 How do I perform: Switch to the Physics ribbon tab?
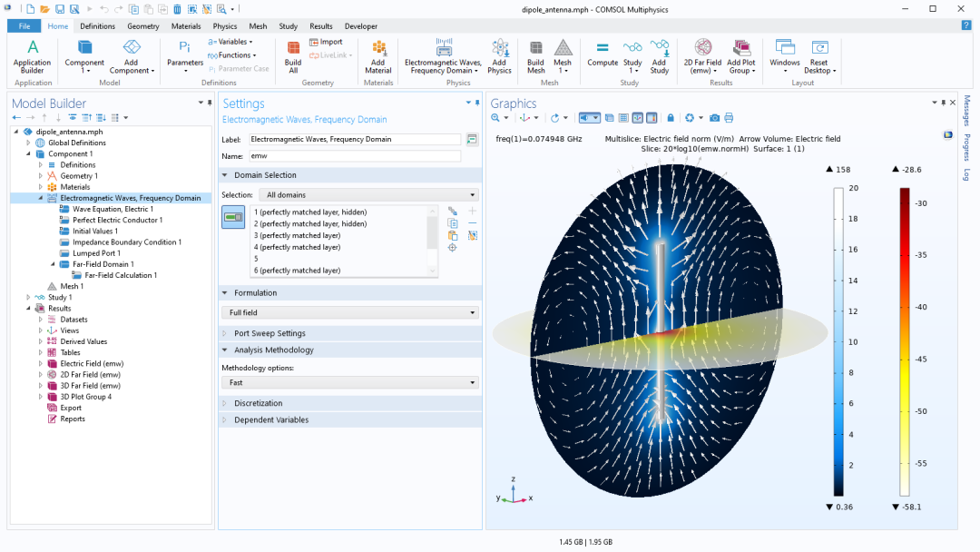pyautogui.click(x=224, y=26)
